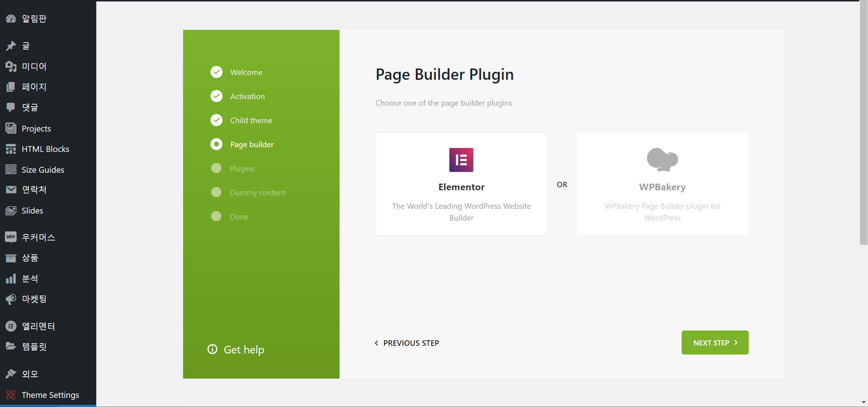Open the HTML Blocks menu item
Image resolution: width=868 pixels, height=407 pixels.
(x=45, y=149)
